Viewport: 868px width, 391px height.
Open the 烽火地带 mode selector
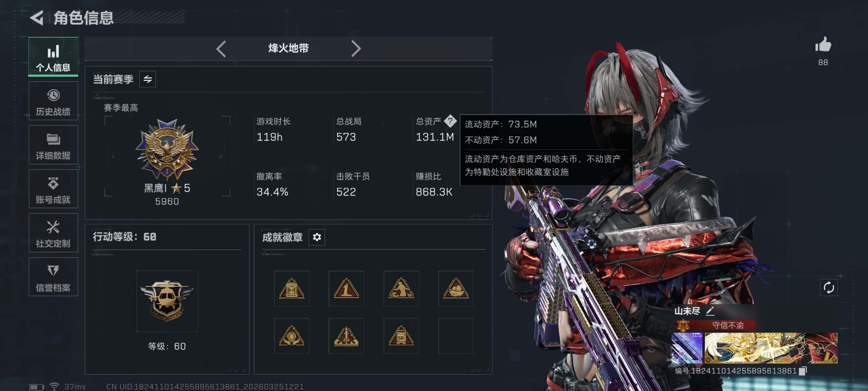(x=288, y=49)
